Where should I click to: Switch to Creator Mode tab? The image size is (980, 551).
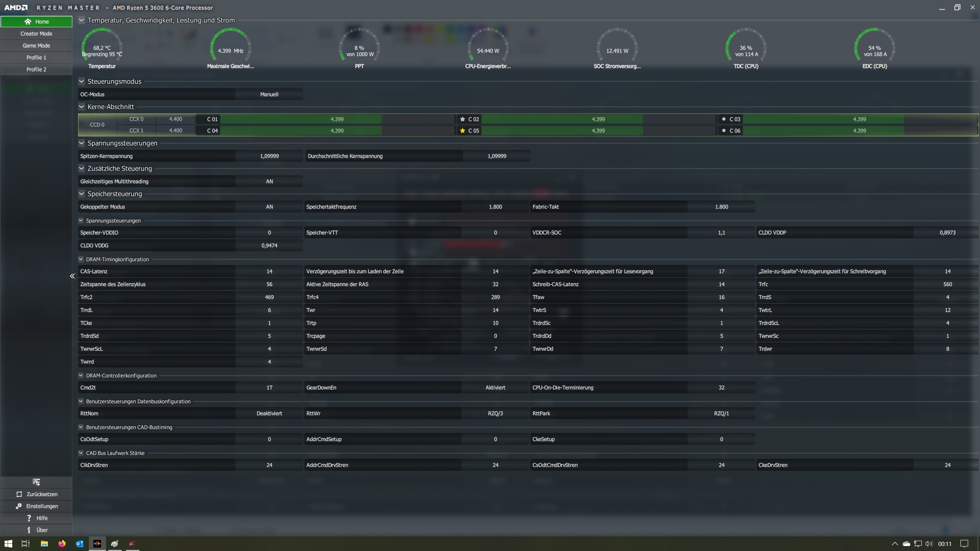click(36, 34)
